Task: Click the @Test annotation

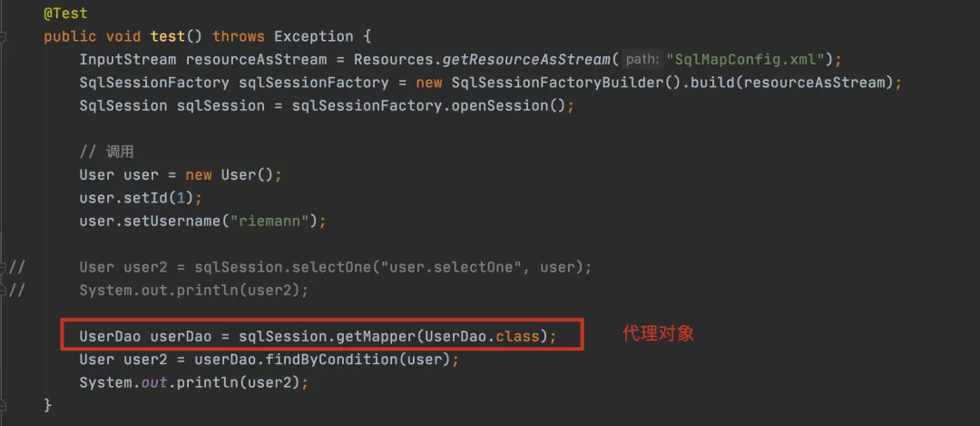Action: (x=64, y=15)
